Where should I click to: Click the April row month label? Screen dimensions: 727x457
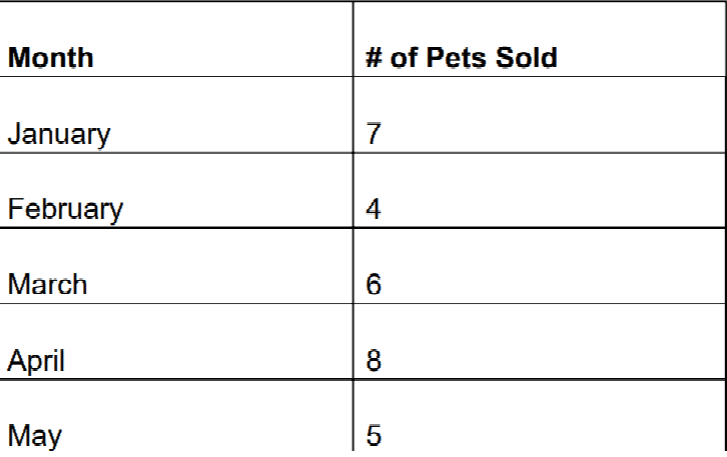[36, 361]
